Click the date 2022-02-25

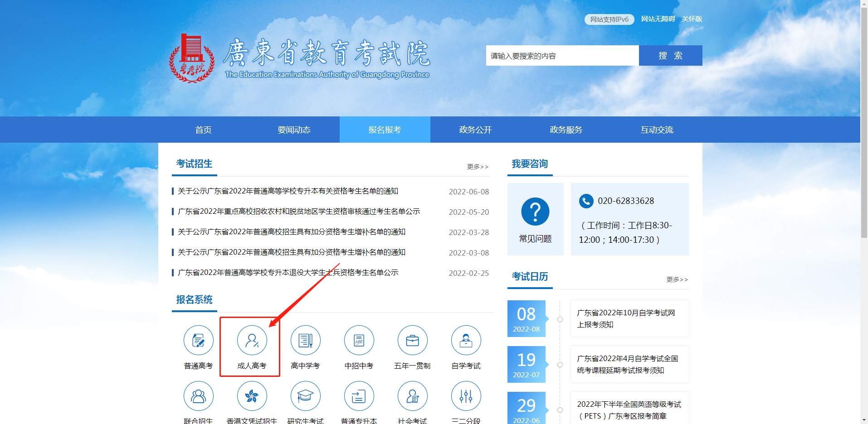pyautogui.click(x=469, y=273)
